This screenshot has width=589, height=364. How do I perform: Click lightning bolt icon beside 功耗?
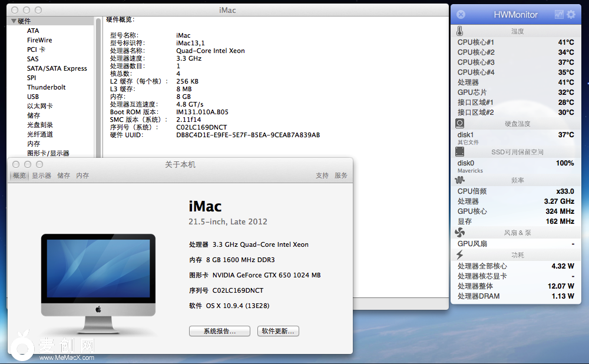[460, 255]
